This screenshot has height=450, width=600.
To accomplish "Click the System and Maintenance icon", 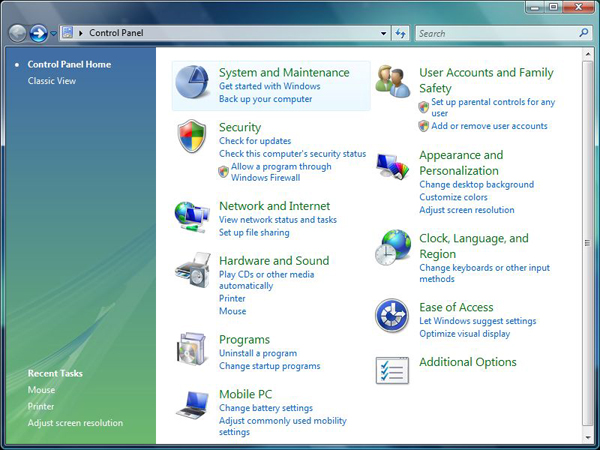I will (192, 84).
